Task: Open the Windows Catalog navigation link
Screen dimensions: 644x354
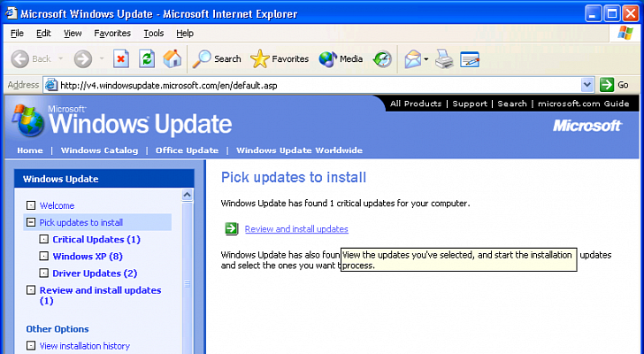Action: tap(99, 150)
